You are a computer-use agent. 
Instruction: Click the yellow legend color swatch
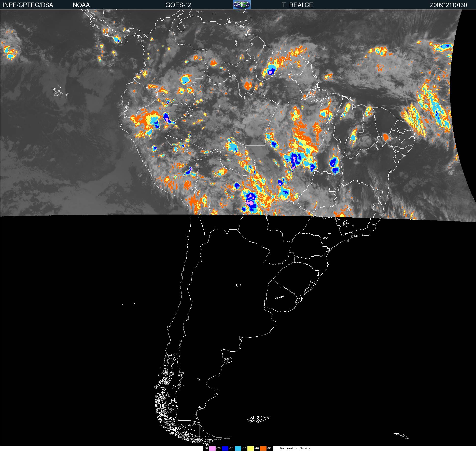(250, 448)
